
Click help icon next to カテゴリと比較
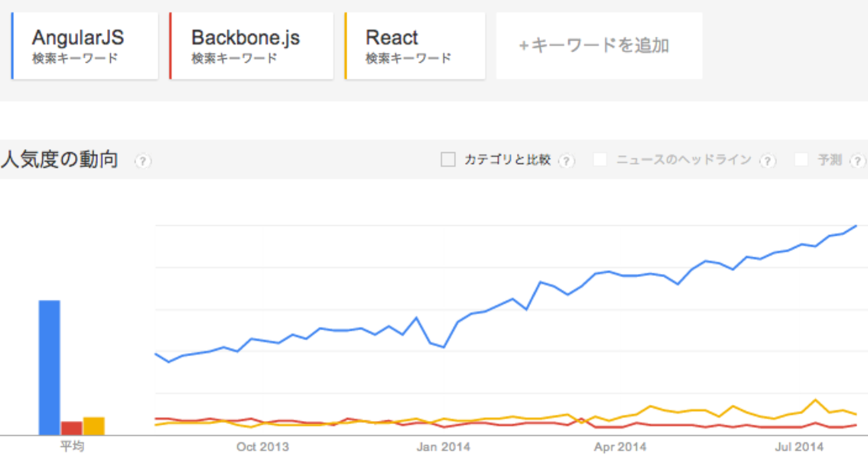pyautogui.click(x=566, y=161)
